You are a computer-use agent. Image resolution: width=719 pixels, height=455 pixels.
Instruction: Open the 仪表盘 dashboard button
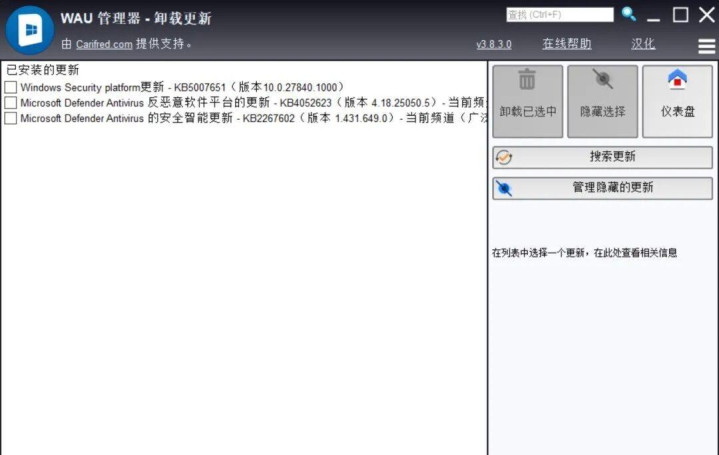pos(678,101)
